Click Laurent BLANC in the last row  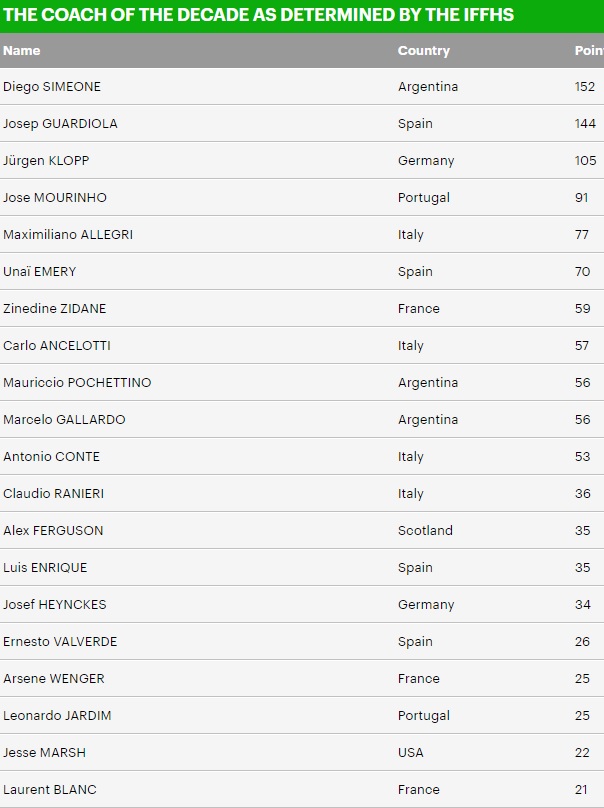click(x=50, y=789)
